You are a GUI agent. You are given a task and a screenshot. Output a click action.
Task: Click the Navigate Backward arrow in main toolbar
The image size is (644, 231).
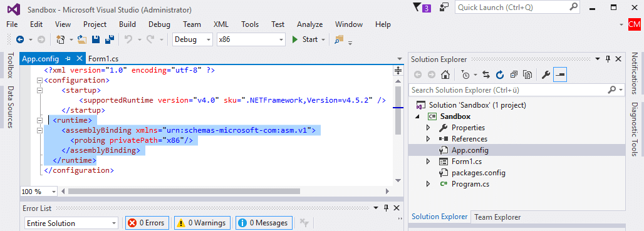pyautogui.click(x=19, y=39)
